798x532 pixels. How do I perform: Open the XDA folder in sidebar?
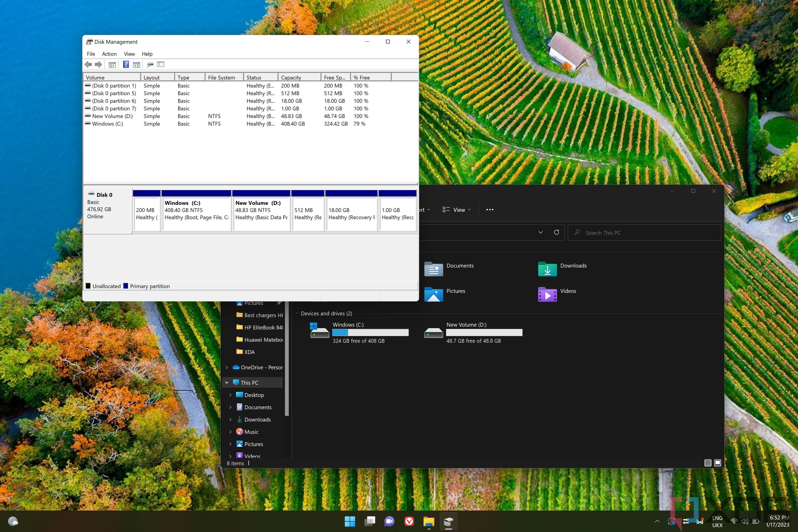coord(246,352)
